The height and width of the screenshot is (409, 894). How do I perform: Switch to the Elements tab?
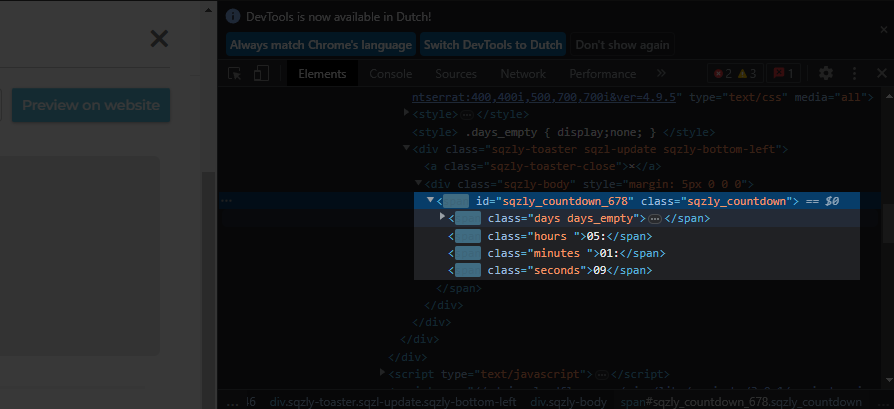click(322, 74)
